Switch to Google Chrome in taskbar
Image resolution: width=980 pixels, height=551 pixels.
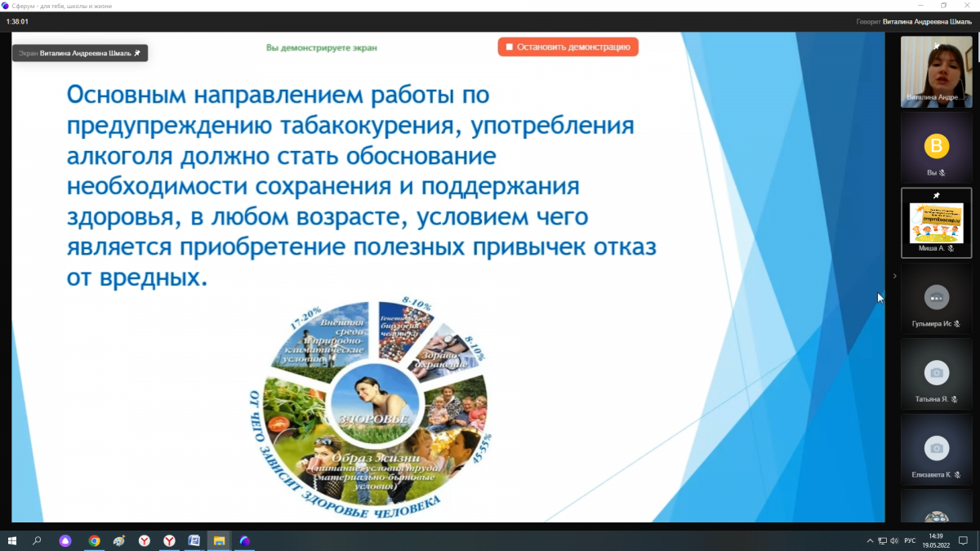[x=94, y=540]
